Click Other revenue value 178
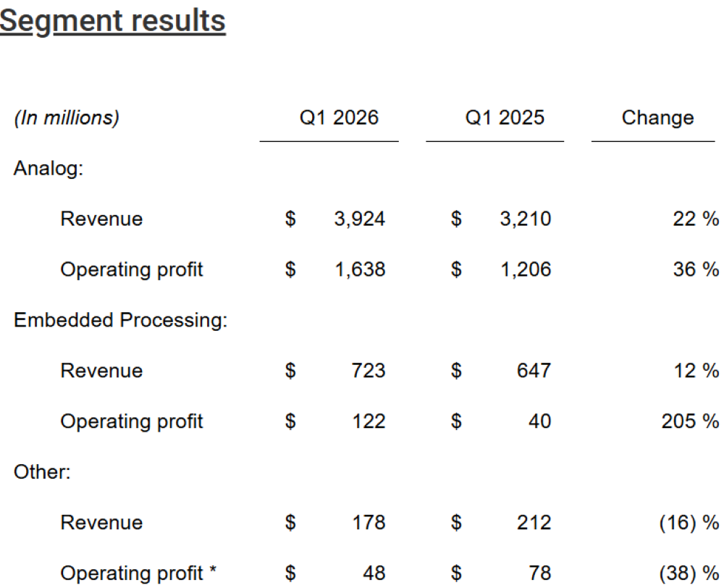 pos(370,523)
